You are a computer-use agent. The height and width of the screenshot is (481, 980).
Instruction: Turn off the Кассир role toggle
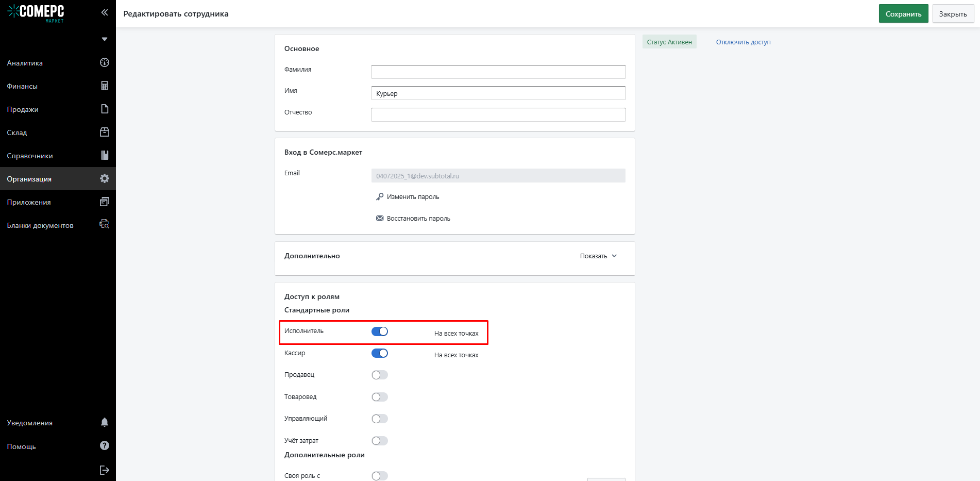click(x=380, y=354)
